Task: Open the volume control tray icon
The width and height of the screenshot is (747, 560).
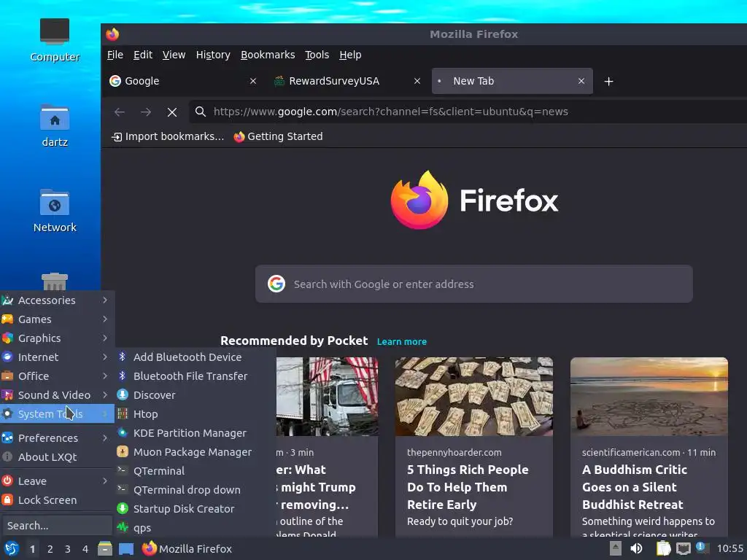Action: click(636, 548)
